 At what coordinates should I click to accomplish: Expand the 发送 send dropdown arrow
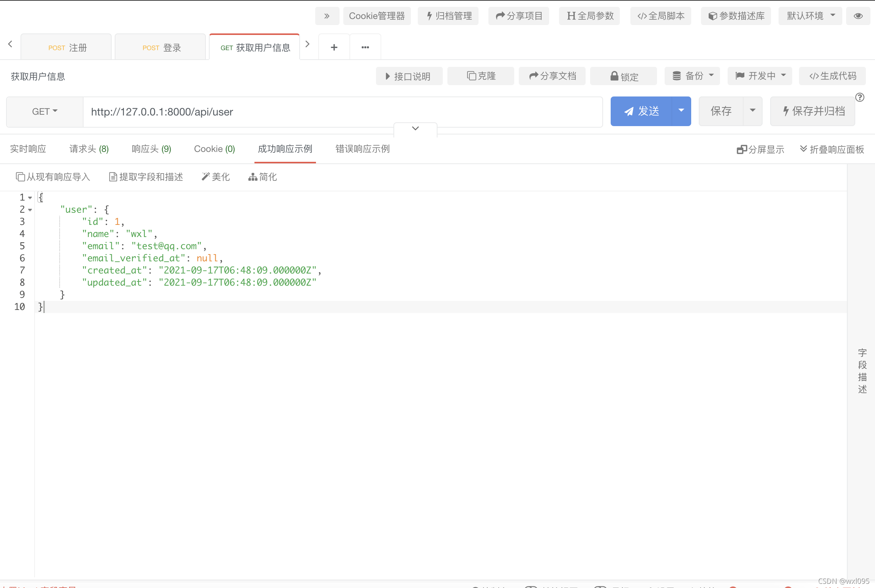coord(681,111)
